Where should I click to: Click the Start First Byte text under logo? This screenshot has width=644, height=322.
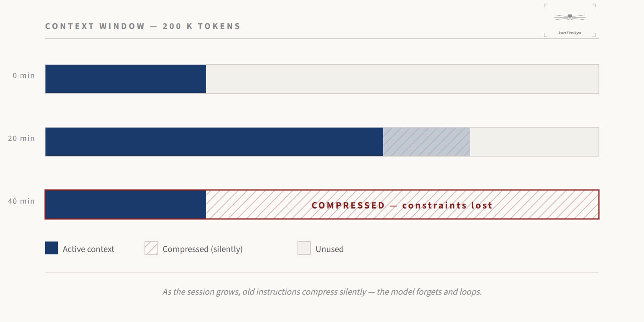point(570,33)
